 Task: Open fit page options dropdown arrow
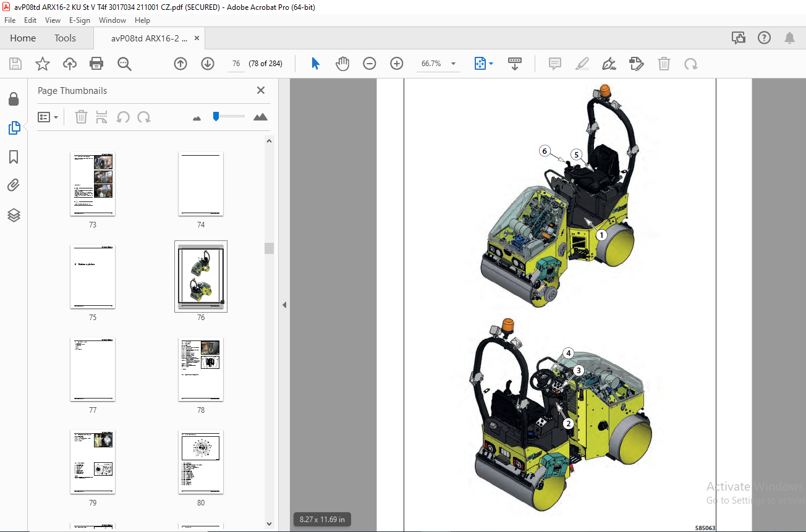[491, 64]
